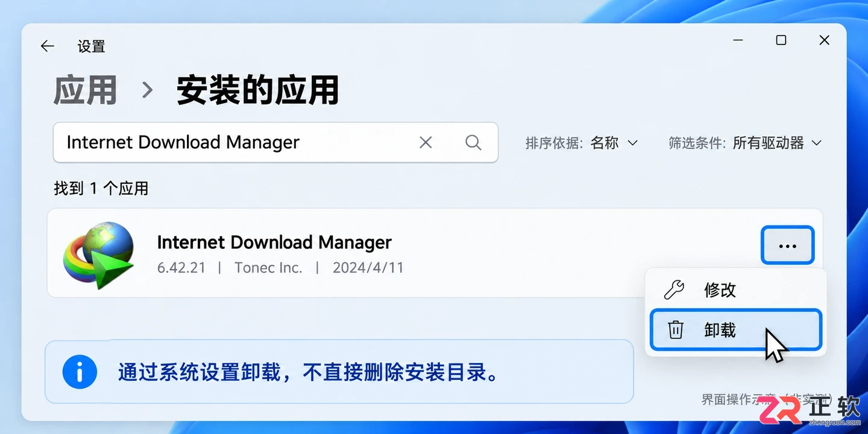Open the 筛选条件: 所有驱动器 filter dropdown
Screen dimensions: 868x434
(745, 143)
